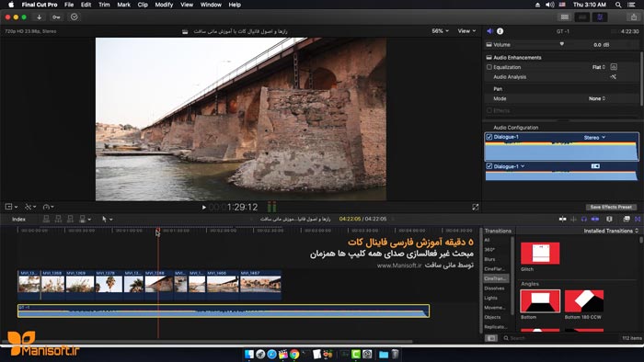
Task: Open the overwrite clip options dropdown
Action: (85, 220)
